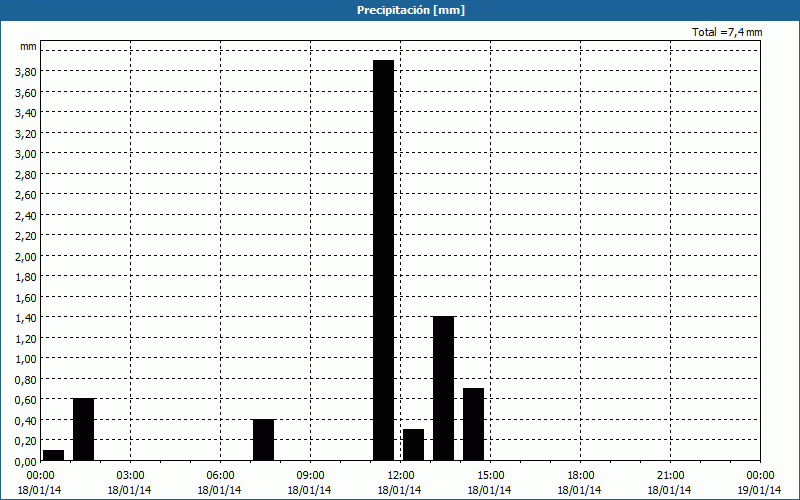Click the 1,60 y-axis label
The width and height of the screenshot is (800, 500).
26,297
